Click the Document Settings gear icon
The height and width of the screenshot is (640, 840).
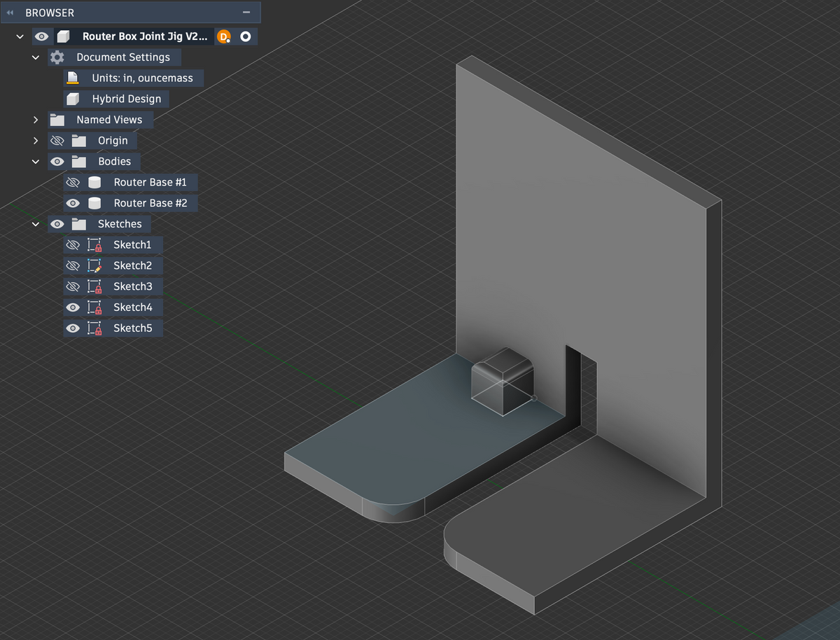tap(57, 57)
